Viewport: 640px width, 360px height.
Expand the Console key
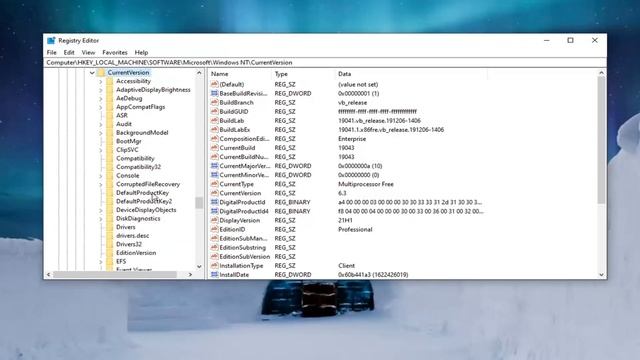[x=100, y=176]
